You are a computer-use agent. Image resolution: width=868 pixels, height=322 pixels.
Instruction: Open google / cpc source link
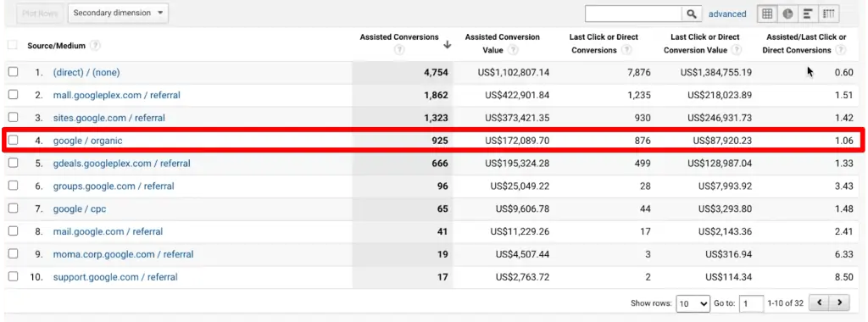pyautogui.click(x=80, y=209)
